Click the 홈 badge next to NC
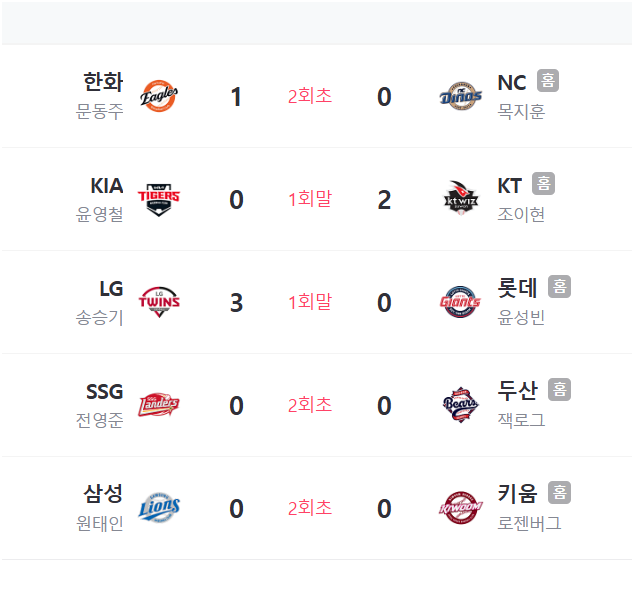The image size is (634, 590). click(x=548, y=80)
